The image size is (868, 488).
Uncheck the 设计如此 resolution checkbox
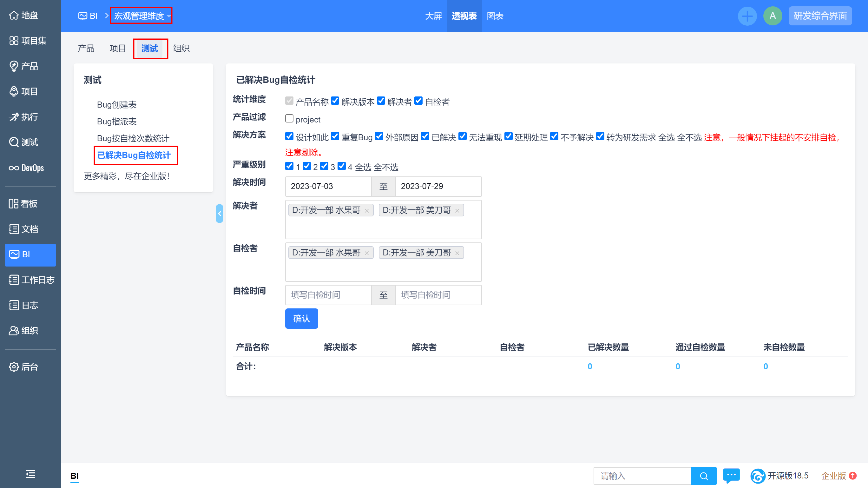click(x=289, y=136)
